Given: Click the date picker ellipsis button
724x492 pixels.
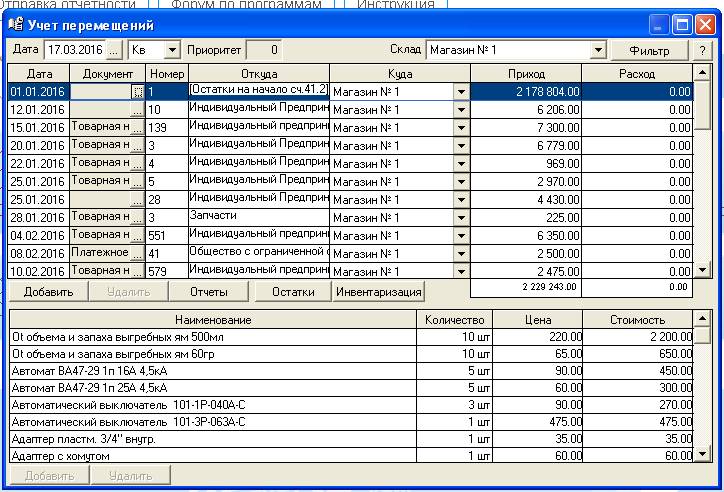Looking at the screenshot, I should pos(114,49).
